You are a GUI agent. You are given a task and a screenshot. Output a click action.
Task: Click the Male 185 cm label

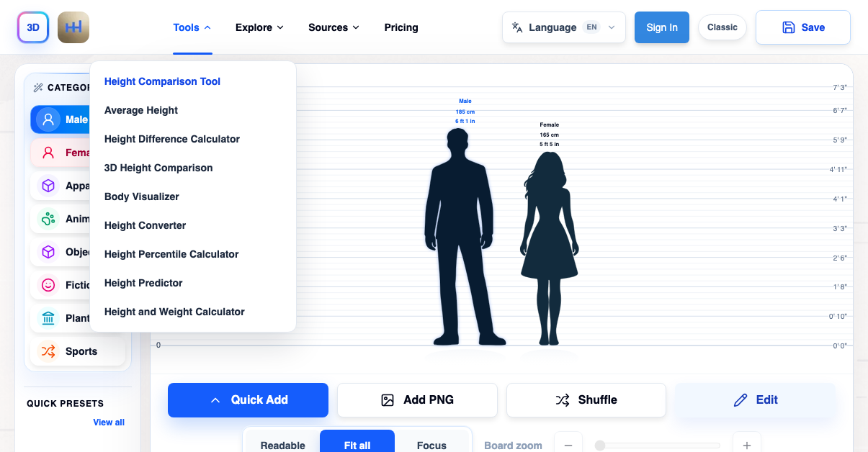[465, 112]
